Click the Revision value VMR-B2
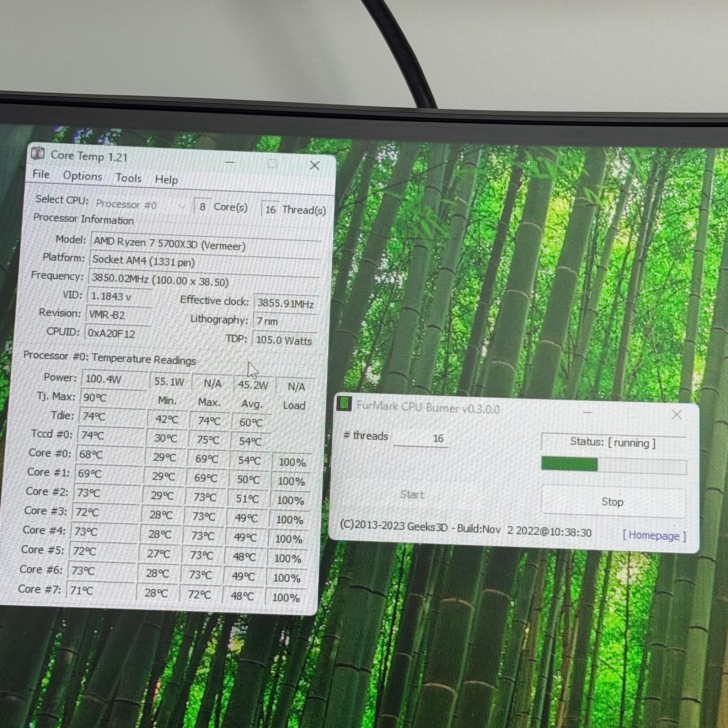This screenshot has height=728, width=728. pyautogui.click(x=119, y=315)
